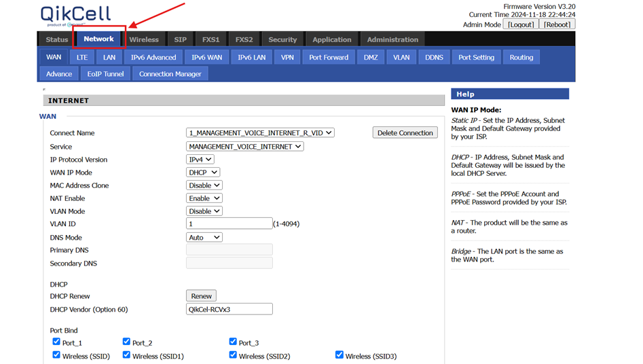
Task: Toggle the Port_3 checkbox
Action: click(233, 342)
